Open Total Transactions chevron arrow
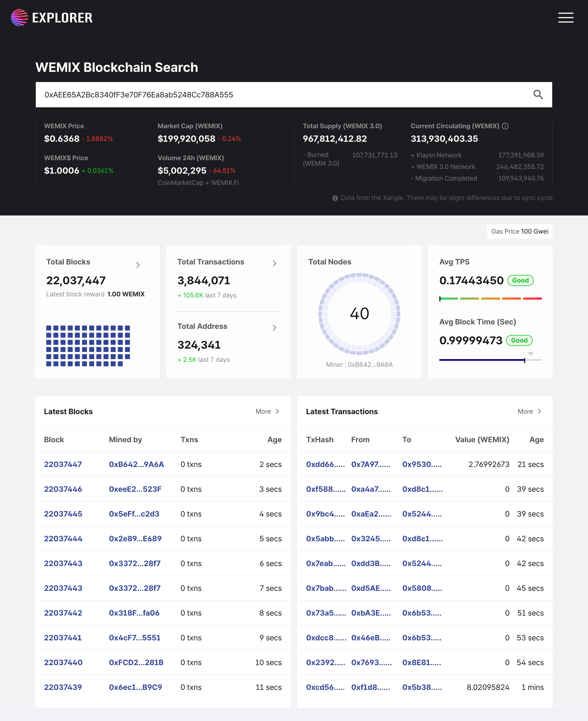 pos(274,263)
